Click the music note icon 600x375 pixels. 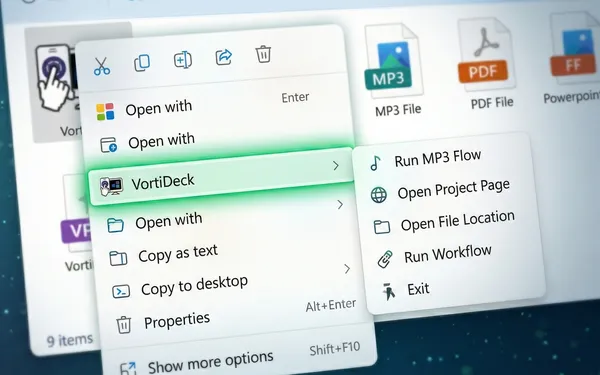click(x=376, y=163)
